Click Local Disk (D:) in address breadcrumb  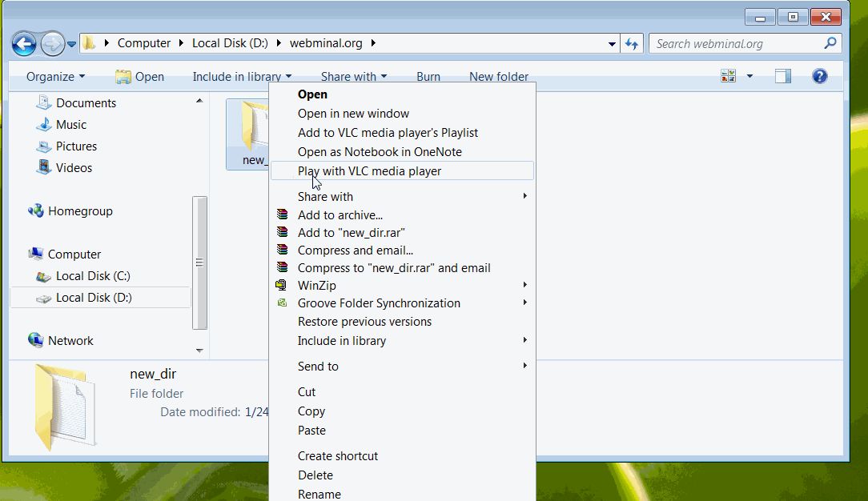pyautogui.click(x=230, y=43)
